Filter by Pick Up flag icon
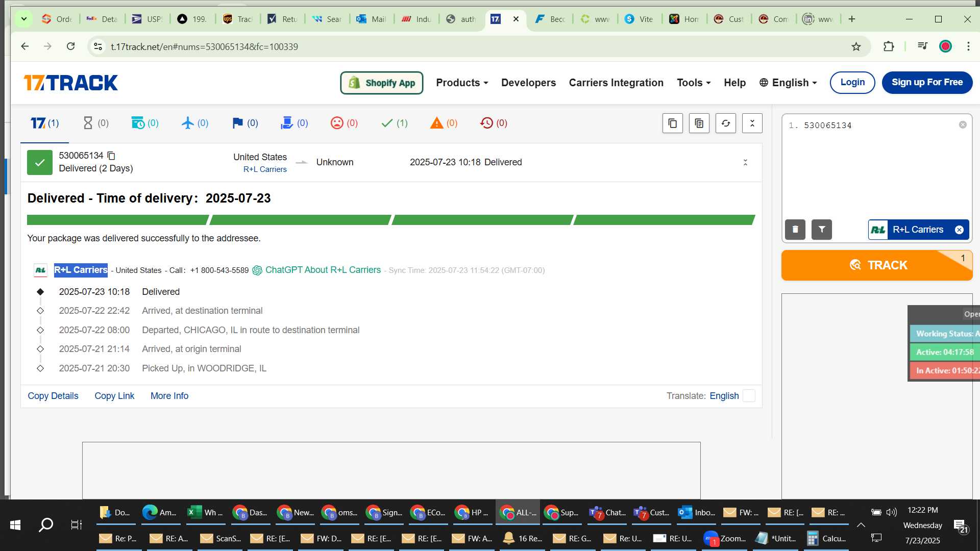This screenshot has width=980, height=551. point(245,123)
